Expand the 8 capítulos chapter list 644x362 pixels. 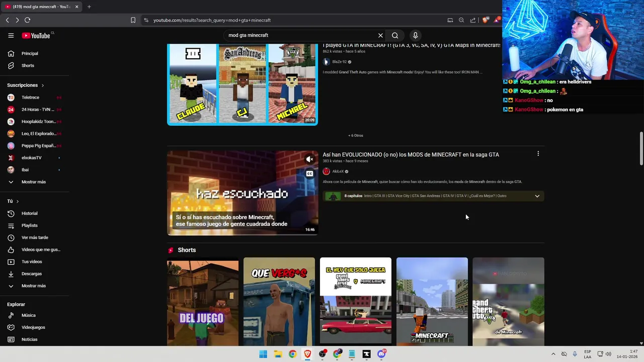coord(537,196)
